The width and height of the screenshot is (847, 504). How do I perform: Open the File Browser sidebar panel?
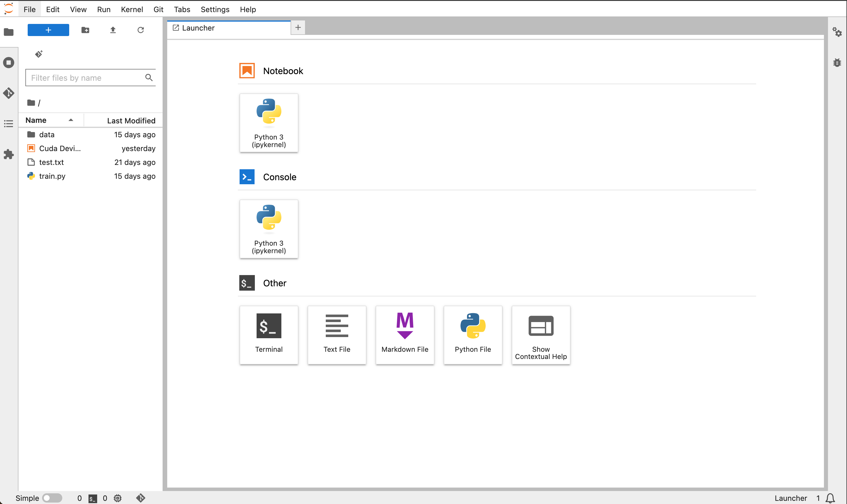(x=9, y=32)
